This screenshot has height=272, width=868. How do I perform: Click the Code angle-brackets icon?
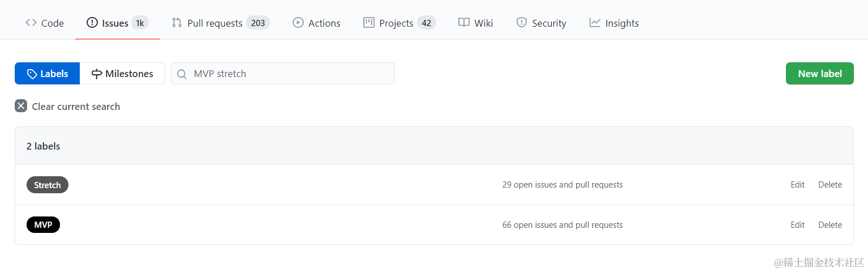tap(31, 23)
